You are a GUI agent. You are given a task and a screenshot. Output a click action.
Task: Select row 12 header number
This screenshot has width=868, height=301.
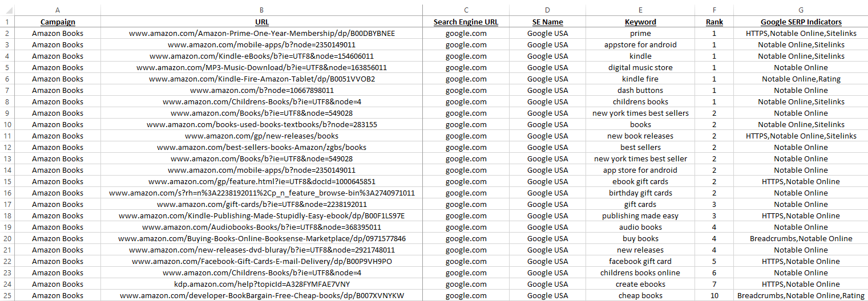click(7, 147)
